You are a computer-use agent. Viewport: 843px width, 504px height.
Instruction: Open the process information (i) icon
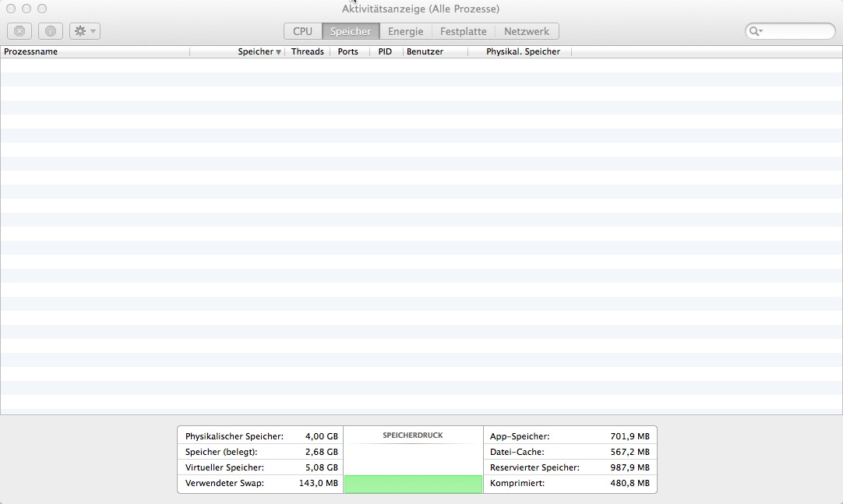tap(51, 31)
